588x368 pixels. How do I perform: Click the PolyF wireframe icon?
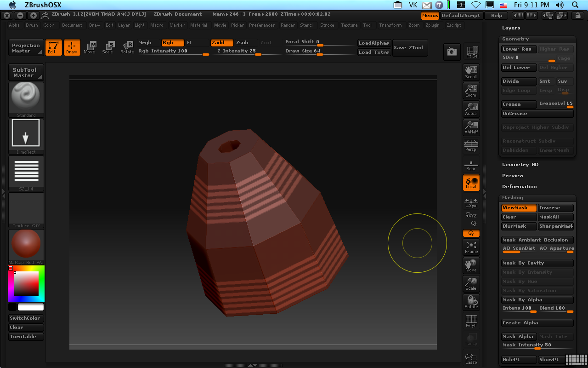[471, 321]
